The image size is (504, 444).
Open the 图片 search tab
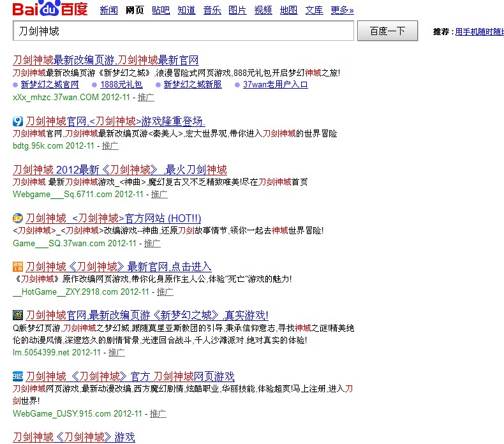[237, 10]
